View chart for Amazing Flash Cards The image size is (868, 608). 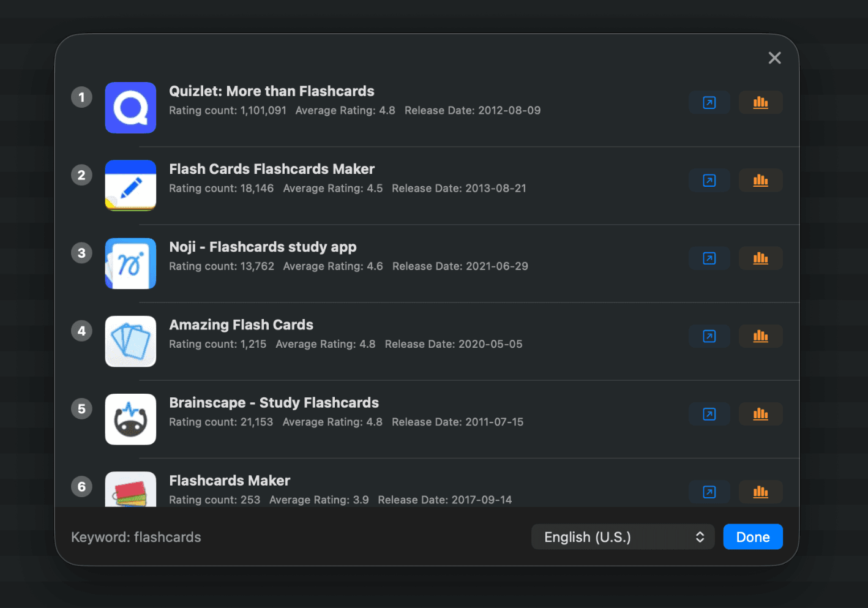pyautogui.click(x=760, y=336)
